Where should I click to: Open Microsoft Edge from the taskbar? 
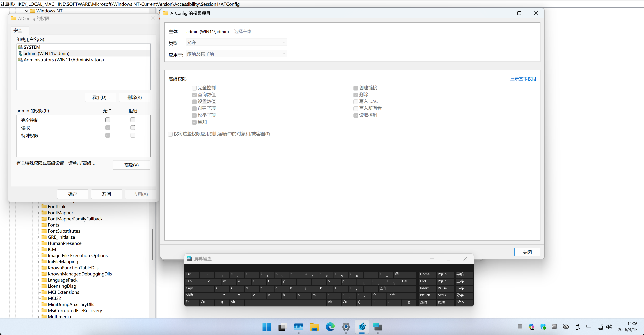tap(330, 327)
